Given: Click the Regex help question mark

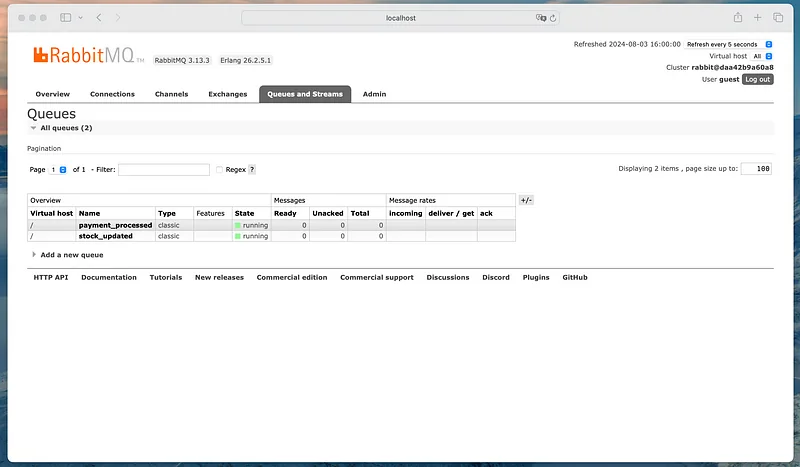Looking at the screenshot, I should (252, 169).
